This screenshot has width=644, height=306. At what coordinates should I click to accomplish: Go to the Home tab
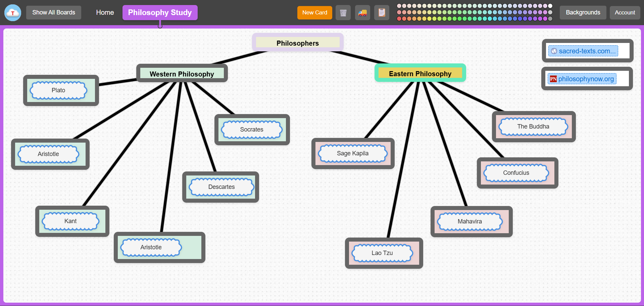click(105, 13)
